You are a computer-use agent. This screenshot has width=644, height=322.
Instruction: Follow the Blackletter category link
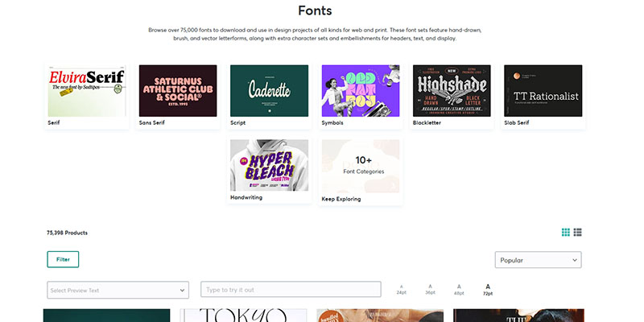[427, 123]
